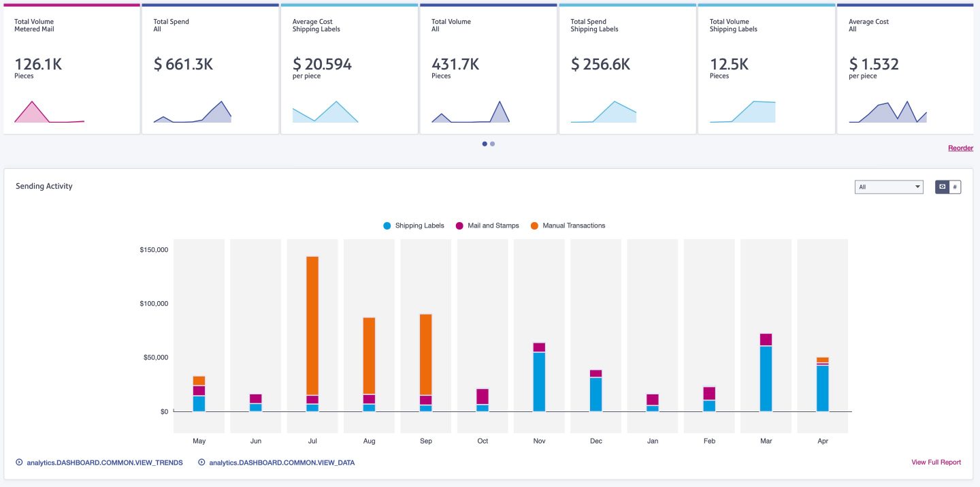The image size is (980, 487).
Task: Expand analytics.DASHBOARD.COMMON.VIEW_TRENDS section
Action: tap(99, 462)
